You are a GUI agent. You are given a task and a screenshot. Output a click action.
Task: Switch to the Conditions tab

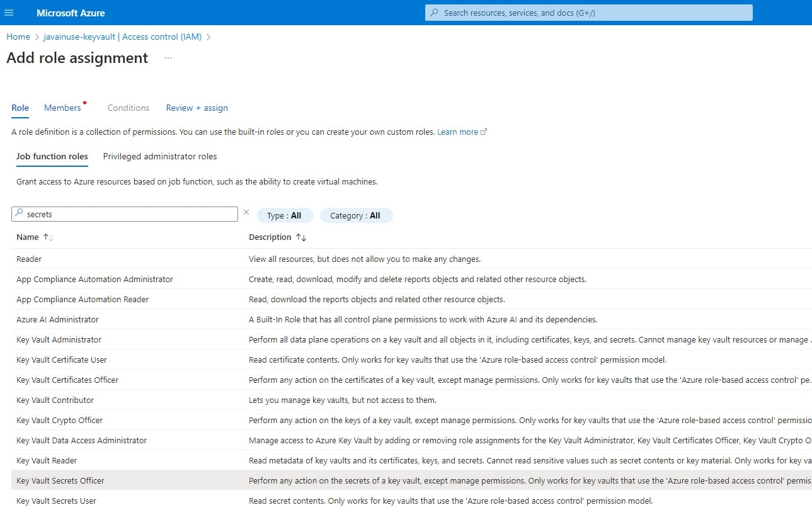coord(129,108)
